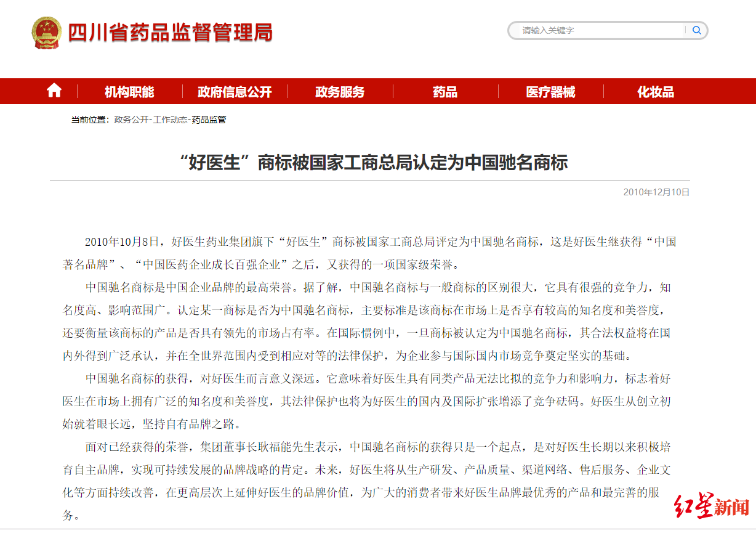Image resolution: width=756 pixels, height=533 pixels.
Task: Click the line starting 育自主品牌
Action: coord(367,470)
